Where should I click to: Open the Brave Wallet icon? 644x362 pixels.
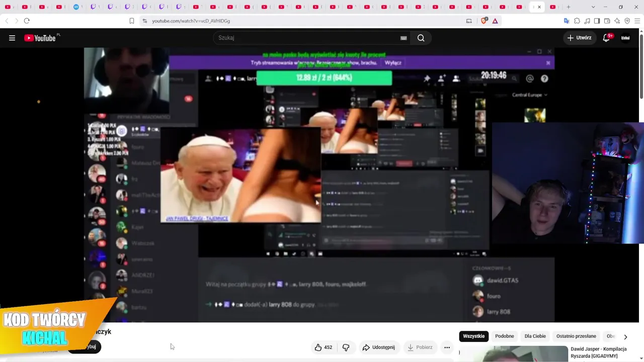(607, 21)
